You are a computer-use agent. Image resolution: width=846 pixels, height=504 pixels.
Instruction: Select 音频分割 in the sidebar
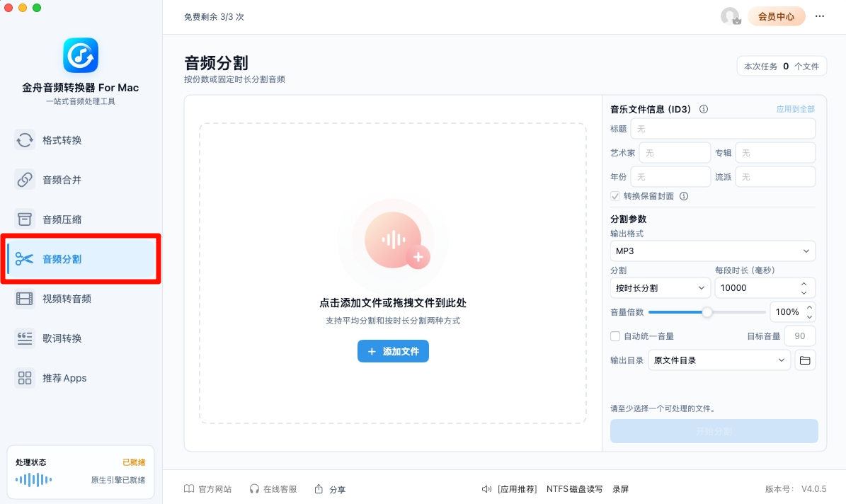click(x=81, y=259)
